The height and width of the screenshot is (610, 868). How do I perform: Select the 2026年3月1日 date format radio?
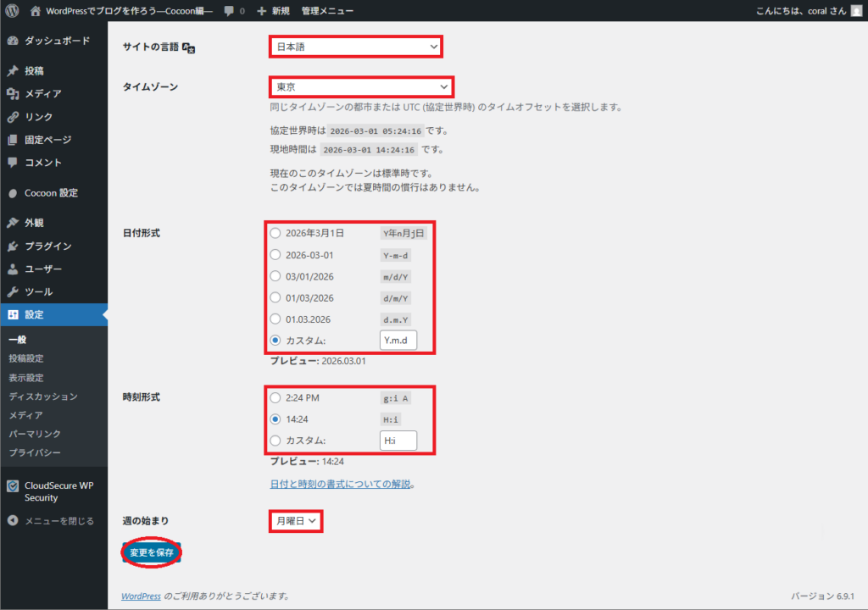[275, 232]
